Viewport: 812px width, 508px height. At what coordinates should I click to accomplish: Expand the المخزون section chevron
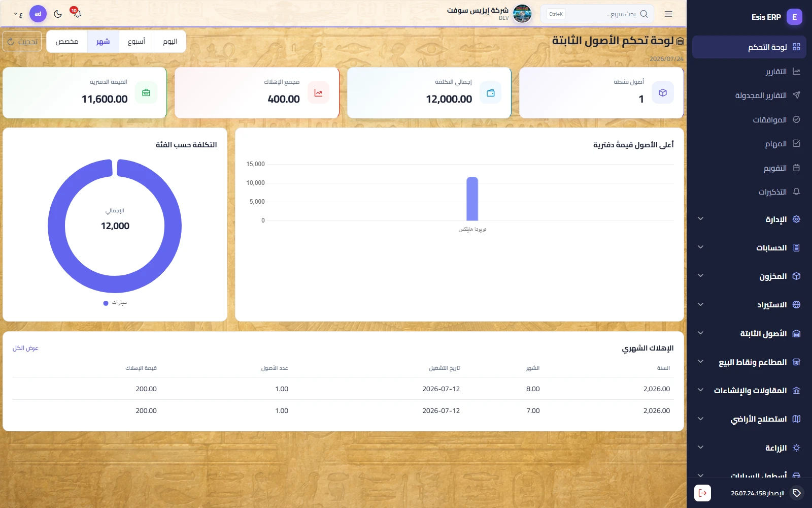(700, 276)
